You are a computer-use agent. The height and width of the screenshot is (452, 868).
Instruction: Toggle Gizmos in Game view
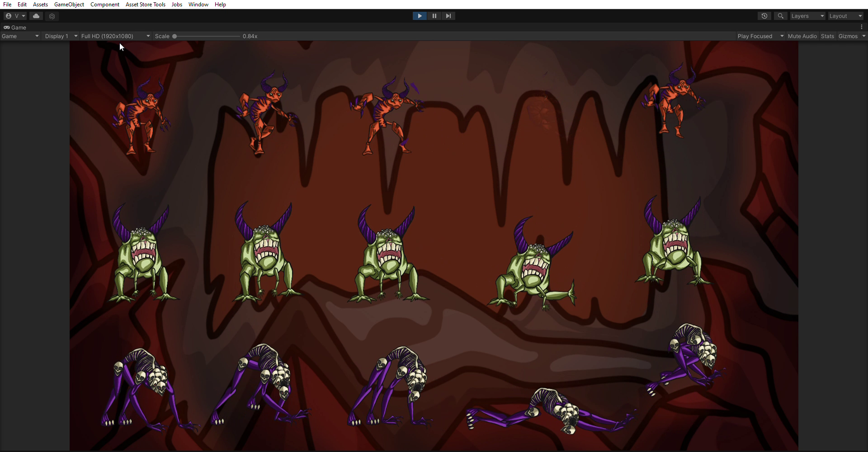(848, 36)
